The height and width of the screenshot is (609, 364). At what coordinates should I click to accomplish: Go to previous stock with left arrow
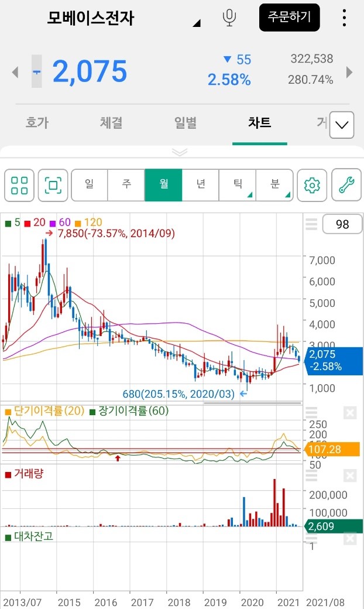15,72
